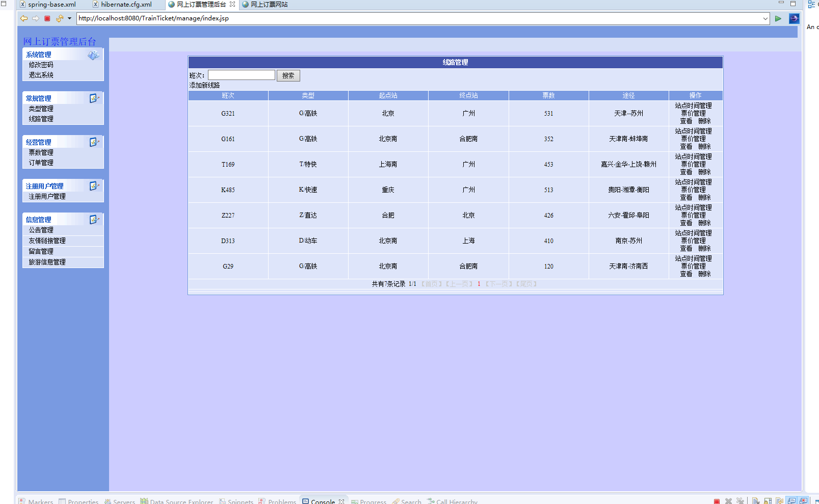Open 票价管理 for route G161

[x=693, y=139]
